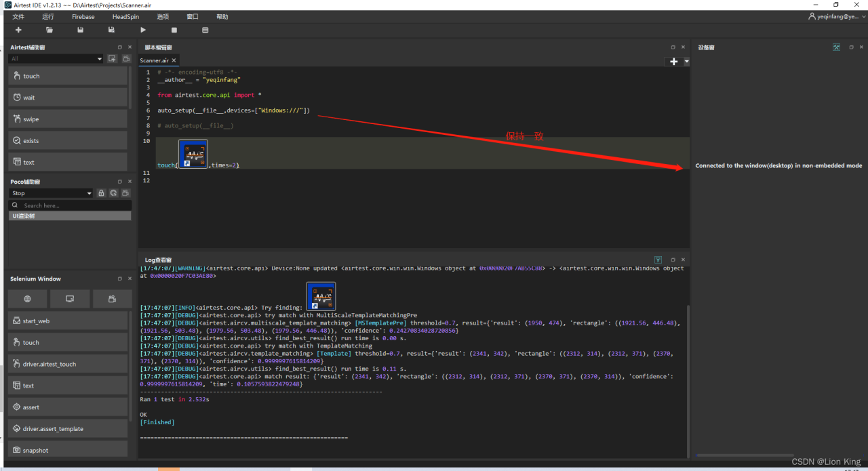Float the script editor panel
This screenshot has height=471, width=868.
tap(673, 47)
